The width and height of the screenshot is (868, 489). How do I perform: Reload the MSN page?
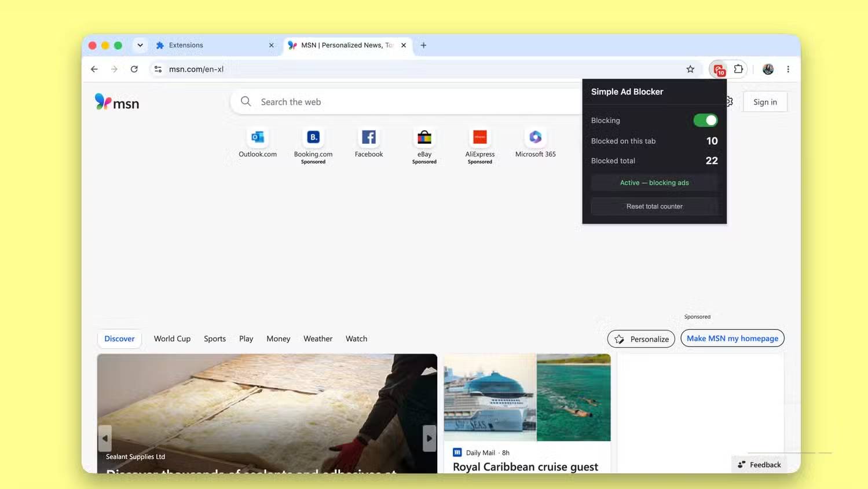[134, 69]
